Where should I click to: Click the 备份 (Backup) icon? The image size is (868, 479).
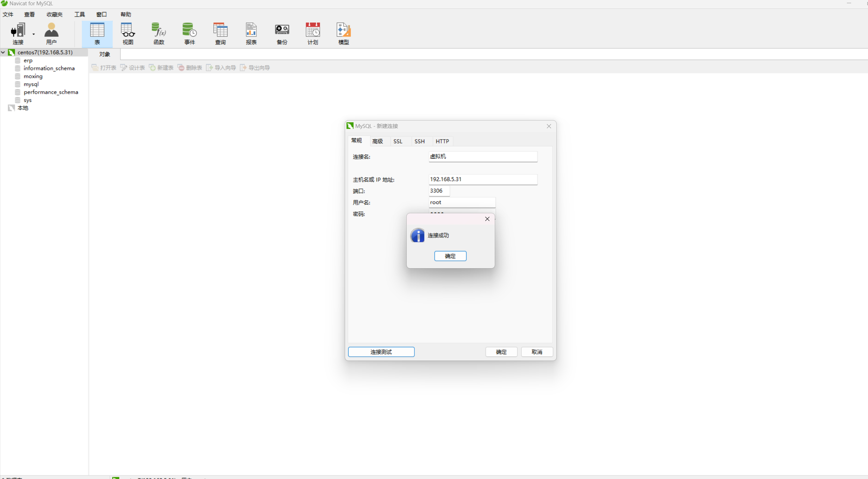pyautogui.click(x=282, y=33)
